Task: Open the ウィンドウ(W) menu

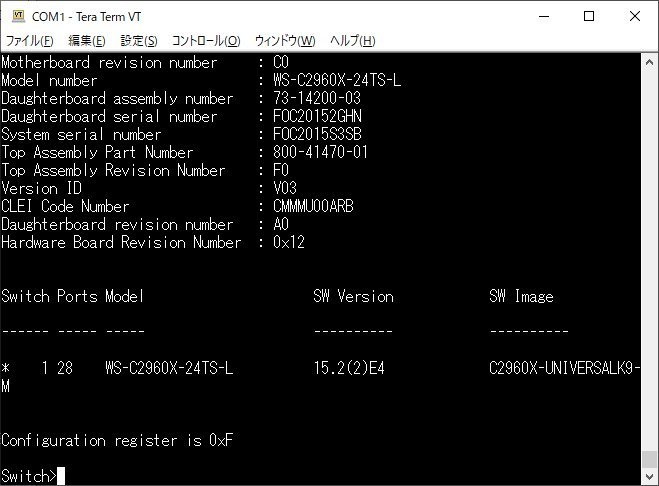Action: [285, 41]
